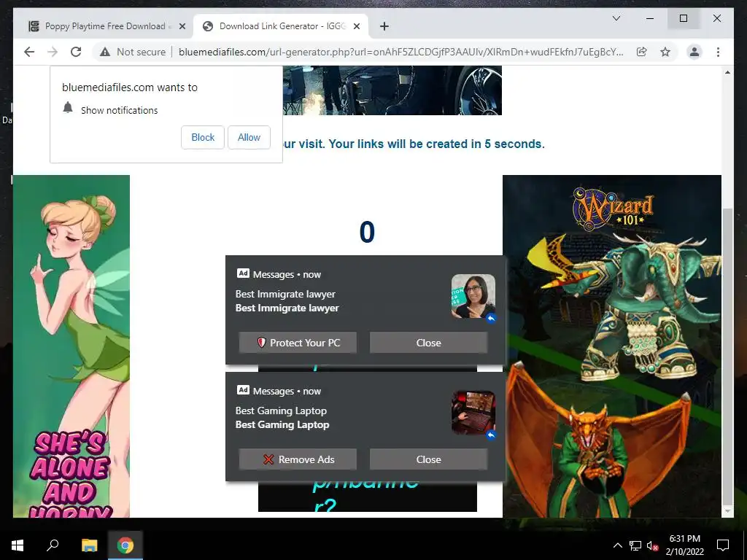This screenshot has height=560, width=747.
Task: Allow notifications from bluemediafiles.com
Action: click(249, 137)
